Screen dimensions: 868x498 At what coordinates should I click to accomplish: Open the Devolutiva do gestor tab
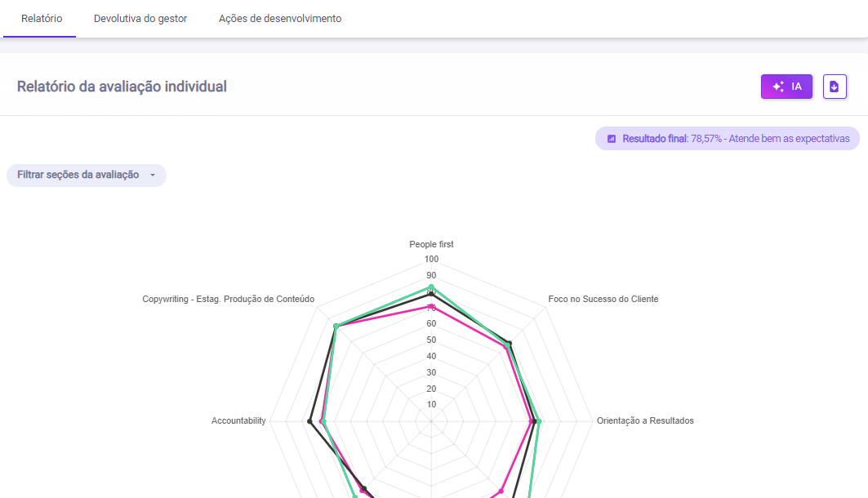[140, 19]
